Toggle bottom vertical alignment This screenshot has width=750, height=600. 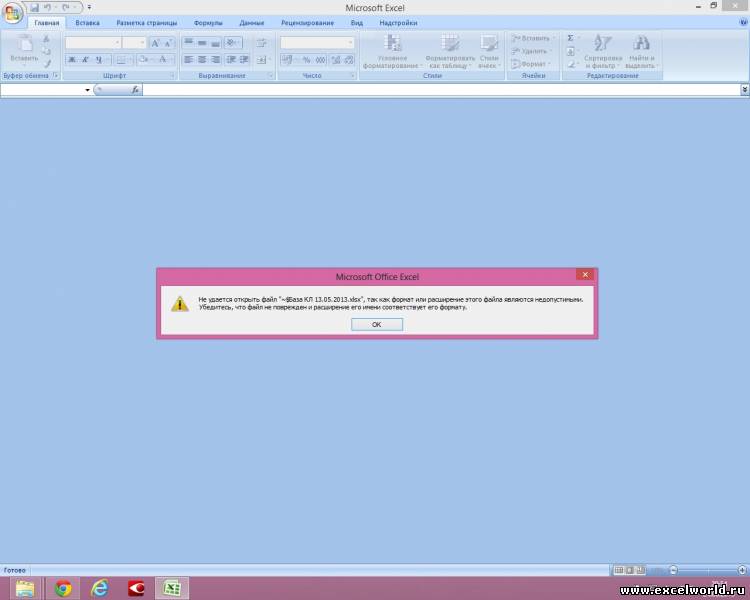click(215, 43)
